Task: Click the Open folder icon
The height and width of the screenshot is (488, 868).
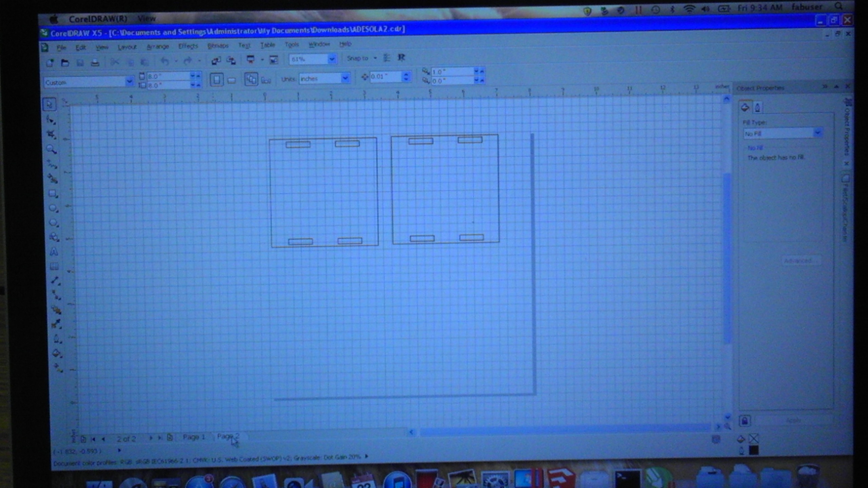Action: tap(65, 63)
